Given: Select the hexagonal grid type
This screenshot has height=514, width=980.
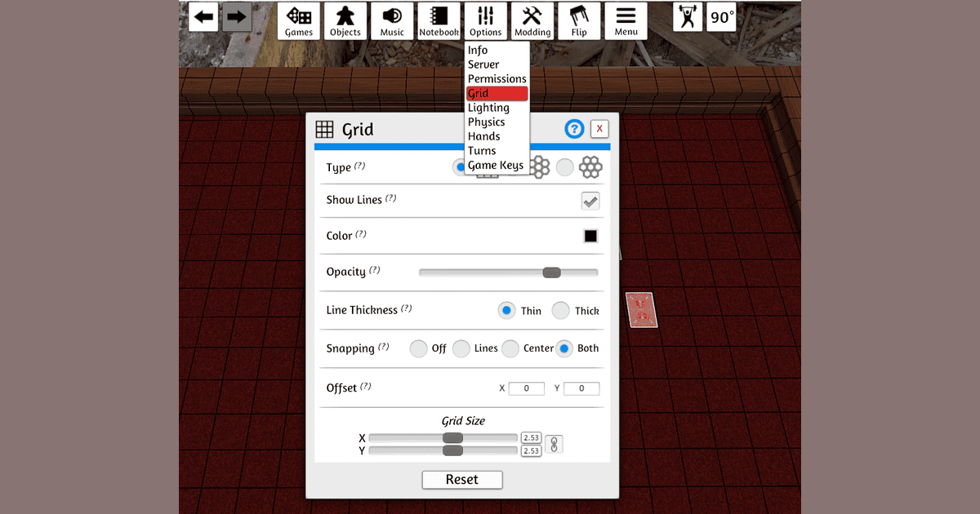Looking at the screenshot, I should pyautogui.click(x=565, y=166).
